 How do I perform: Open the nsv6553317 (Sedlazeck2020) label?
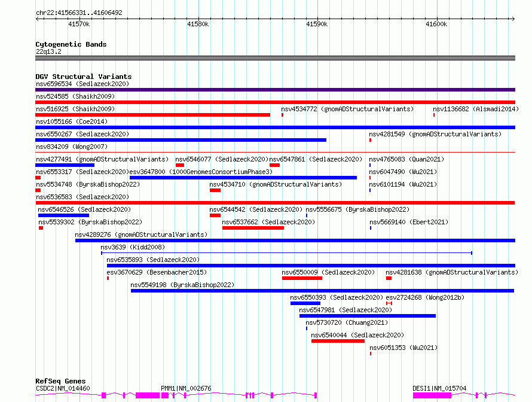(82, 172)
